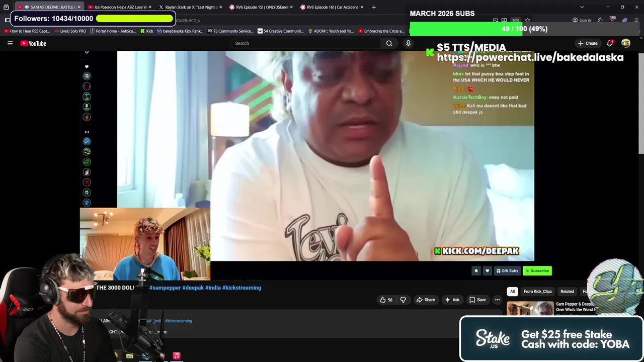Open the ADOM :: Youth and Yo bookmark

coord(331,31)
